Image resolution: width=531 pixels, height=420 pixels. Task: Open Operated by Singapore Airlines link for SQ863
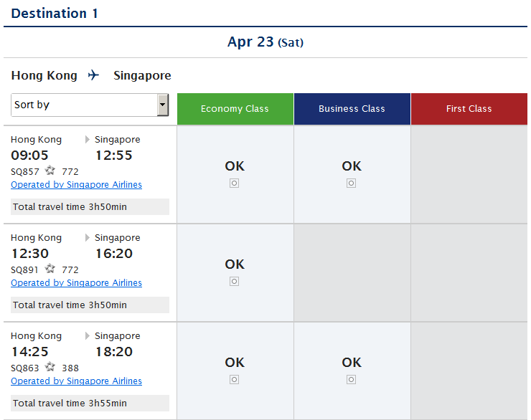point(76,381)
